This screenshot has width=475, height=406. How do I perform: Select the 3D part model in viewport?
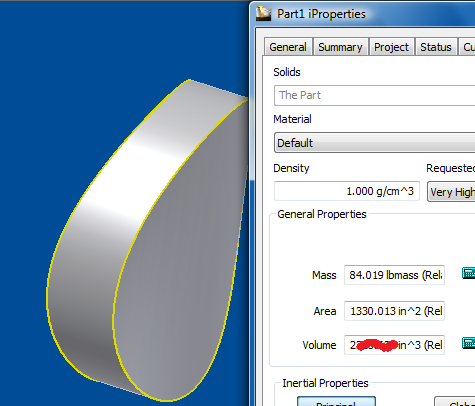(147, 240)
